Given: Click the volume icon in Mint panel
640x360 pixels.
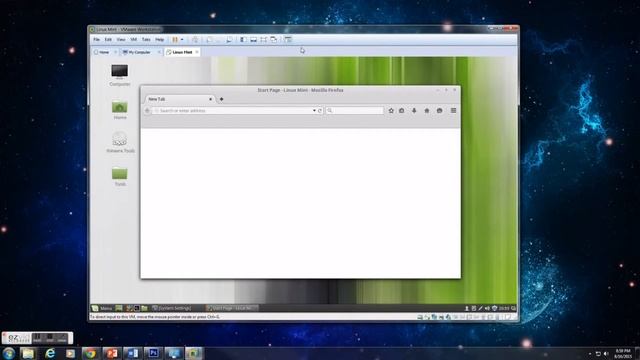Looking at the screenshot, I should [x=487, y=308].
